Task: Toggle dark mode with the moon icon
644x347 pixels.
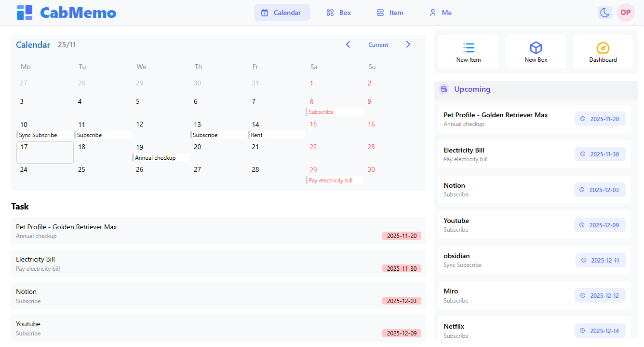Action: click(x=604, y=12)
